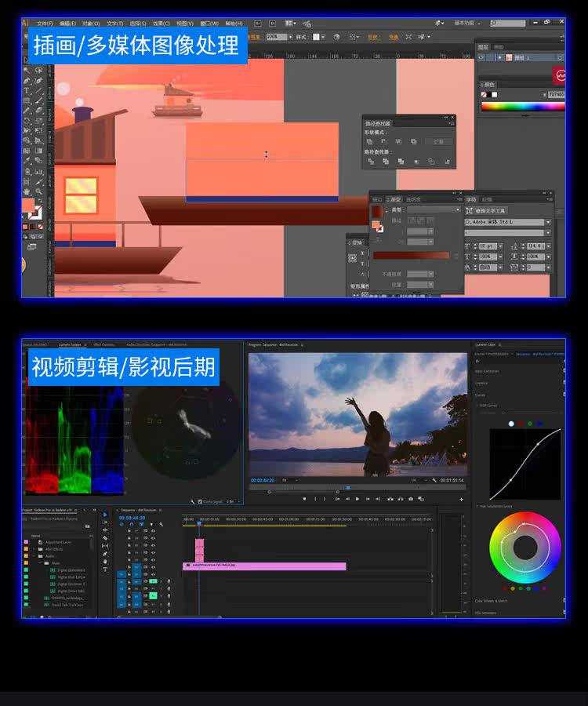Switch to 段落 tab beside 字符
588x706 pixels.
click(487, 199)
